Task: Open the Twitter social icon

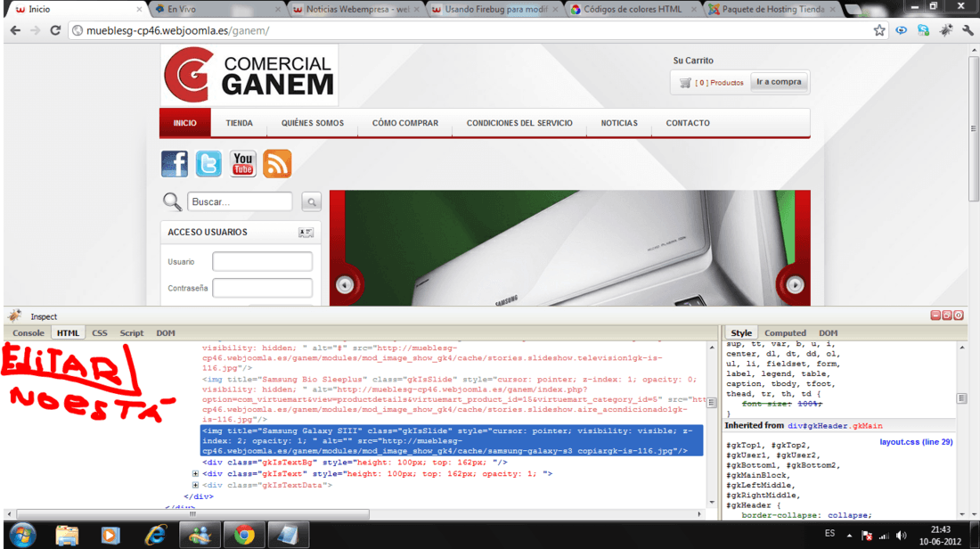Action: 208,164
